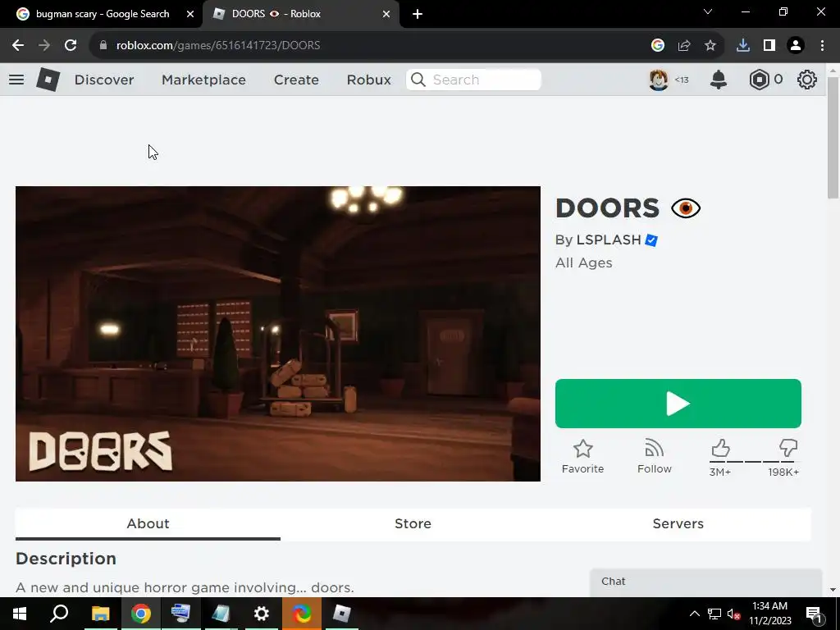Click the muted volume tray icon
The width and height of the screenshot is (840, 630).
click(x=733, y=614)
